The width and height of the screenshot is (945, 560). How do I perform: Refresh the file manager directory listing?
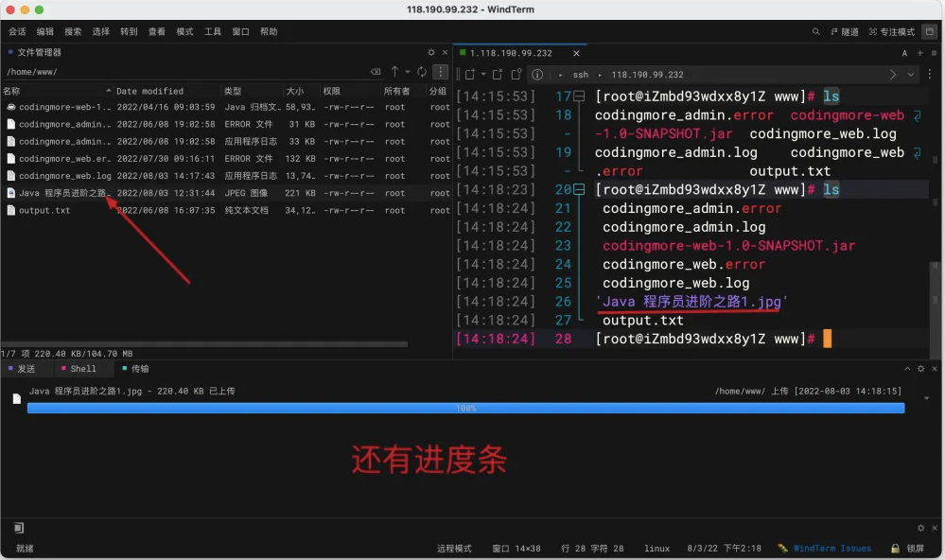tap(421, 71)
